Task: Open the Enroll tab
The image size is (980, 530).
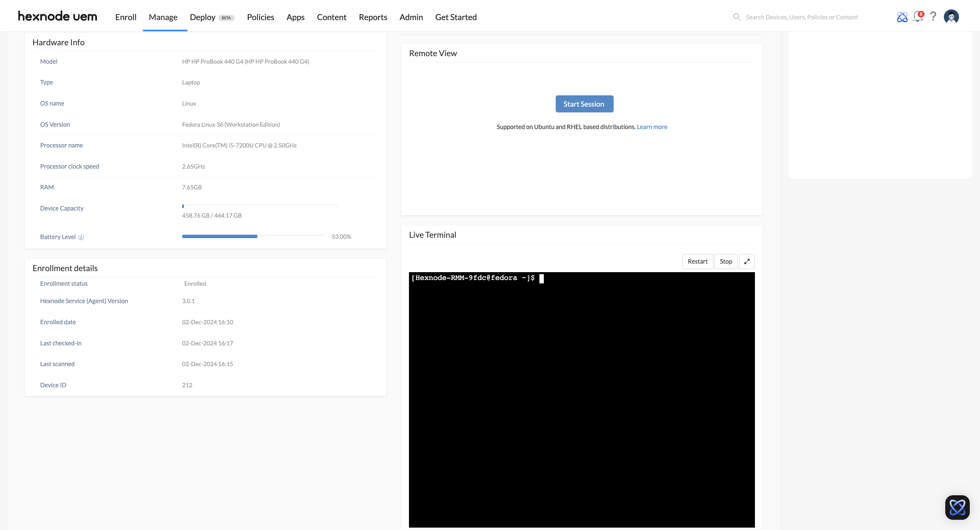Action: (x=126, y=17)
